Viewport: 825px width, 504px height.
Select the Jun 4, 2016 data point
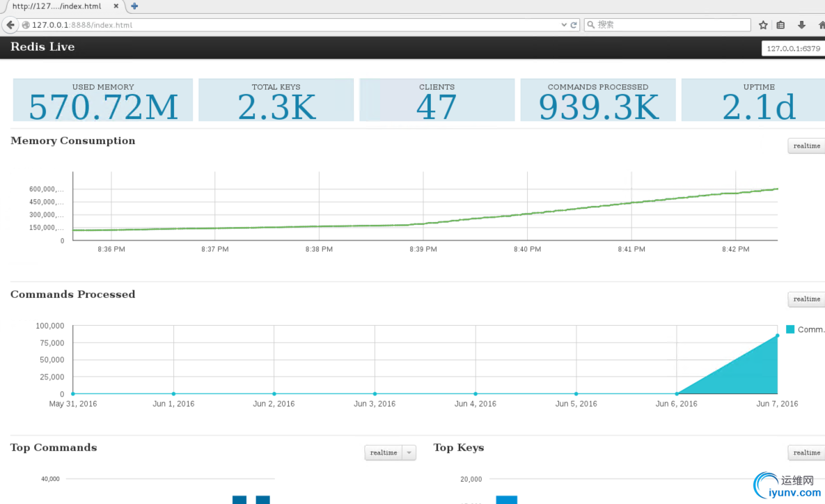coord(476,393)
